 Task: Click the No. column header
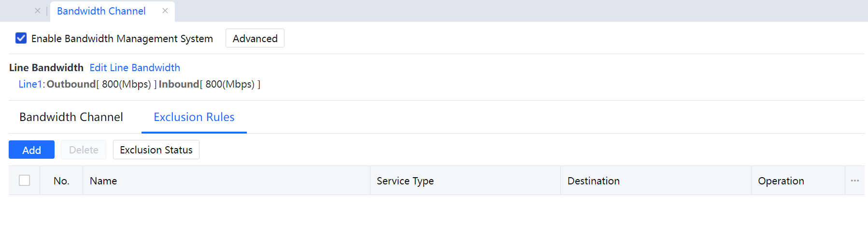point(61,181)
